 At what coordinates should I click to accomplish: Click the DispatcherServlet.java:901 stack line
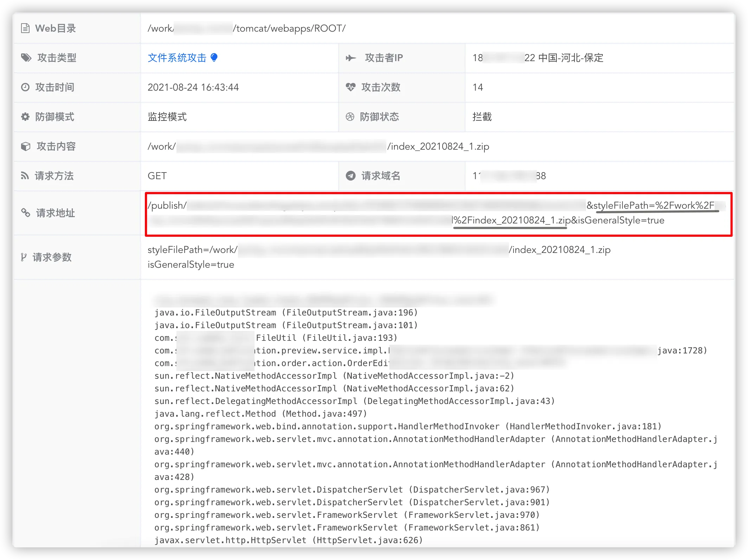(x=352, y=502)
